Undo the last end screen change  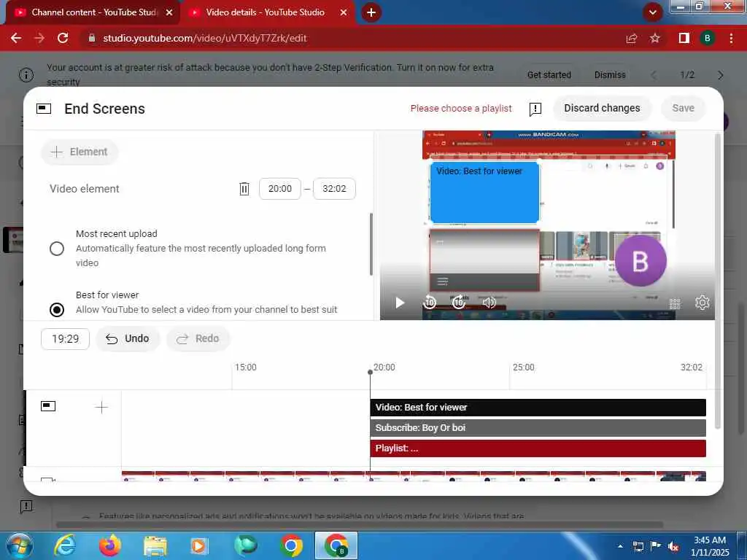click(x=128, y=338)
